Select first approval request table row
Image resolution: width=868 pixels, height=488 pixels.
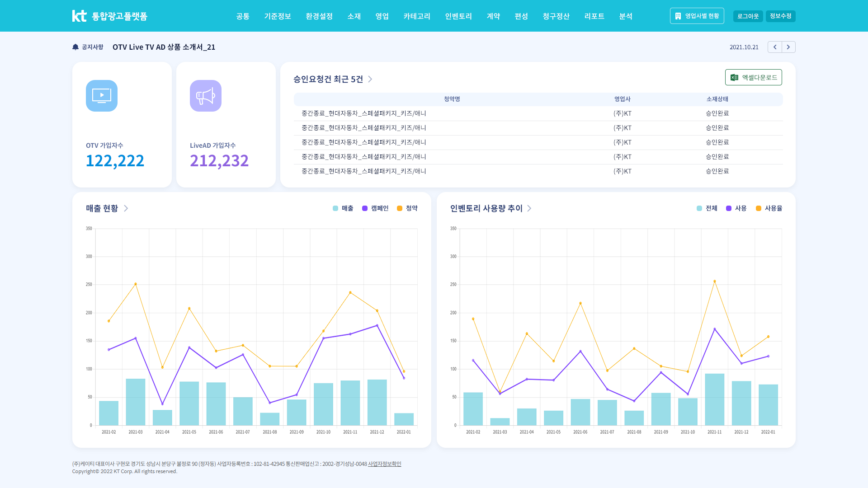452,113
